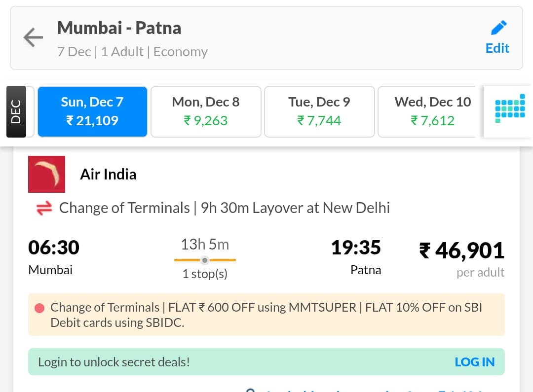Tap the back arrow icon
Image resolution: width=533 pixels, height=392 pixels.
coord(33,37)
